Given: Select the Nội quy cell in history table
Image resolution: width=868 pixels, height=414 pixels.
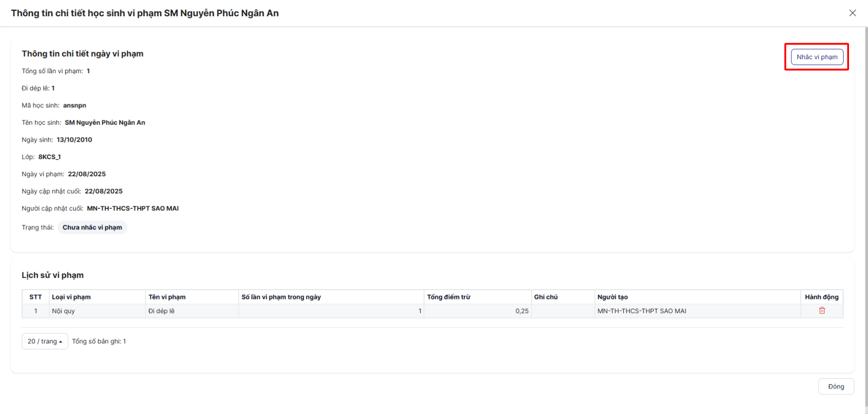Looking at the screenshot, I should (x=63, y=311).
